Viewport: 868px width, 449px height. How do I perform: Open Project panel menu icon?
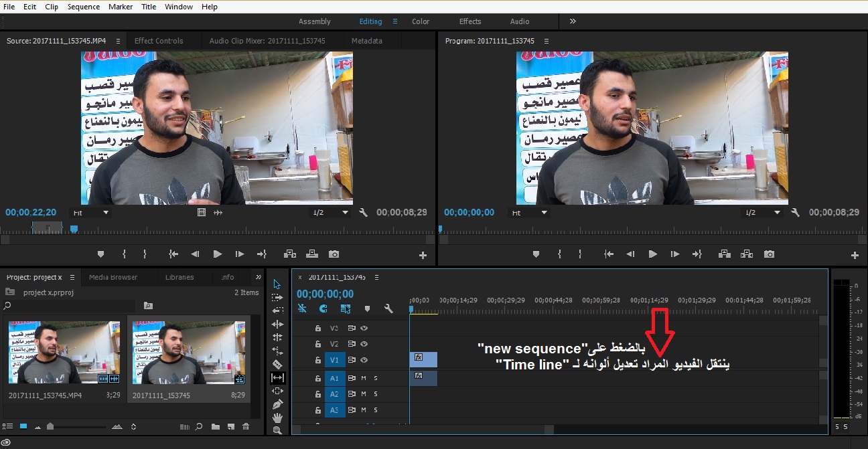tap(71, 277)
